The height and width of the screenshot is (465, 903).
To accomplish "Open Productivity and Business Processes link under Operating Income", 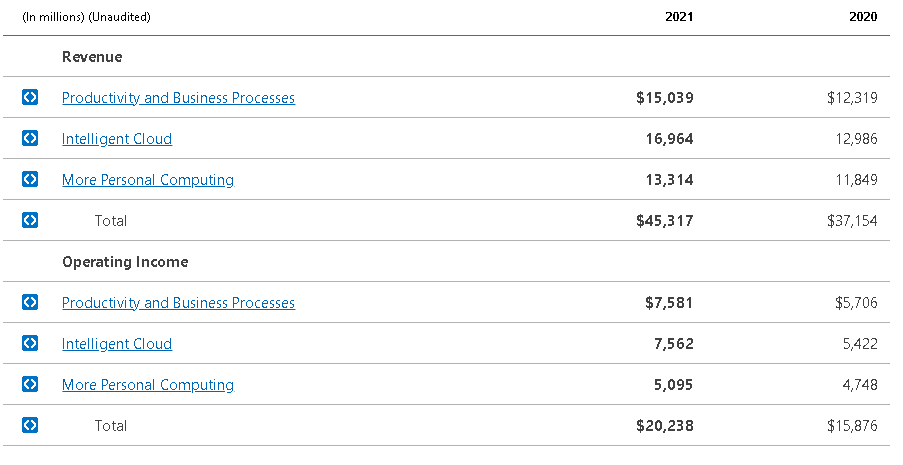I will click(x=178, y=303).
